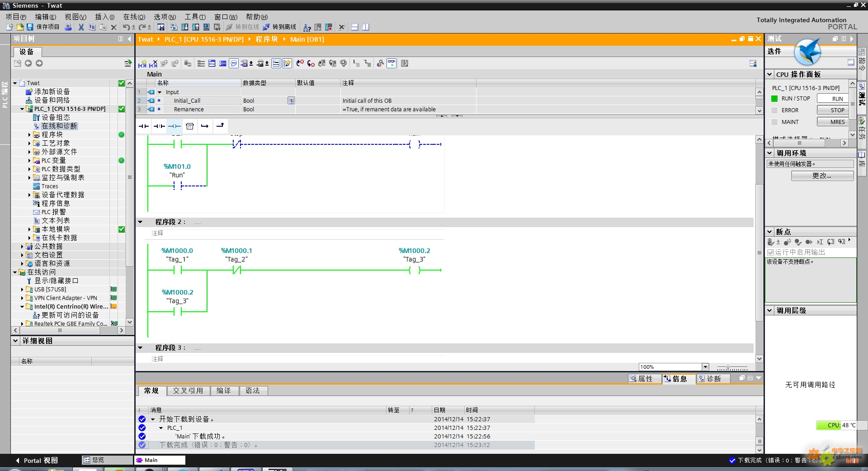Screen dimensions: 868x471
Task: Expand the 程序块 folder in project tree
Action: (29, 135)
